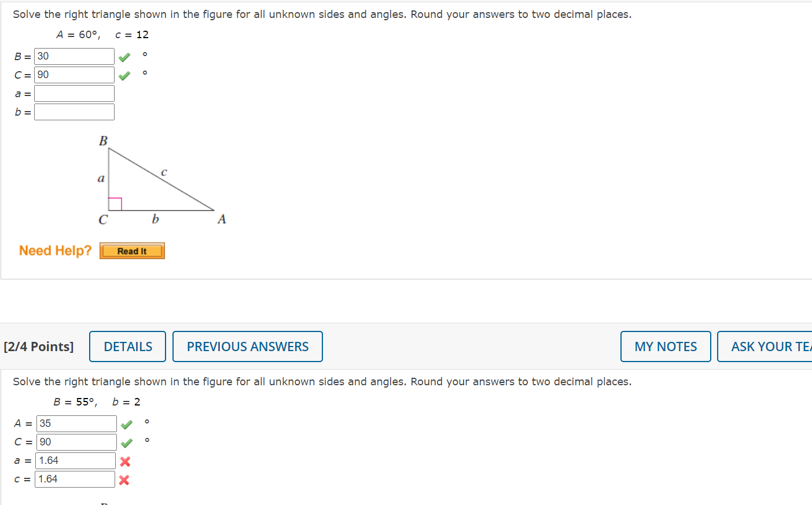The image size is (812, 505).
Task: Click the green checkmark beside C = 90 below
Action: tap(126, 442)
